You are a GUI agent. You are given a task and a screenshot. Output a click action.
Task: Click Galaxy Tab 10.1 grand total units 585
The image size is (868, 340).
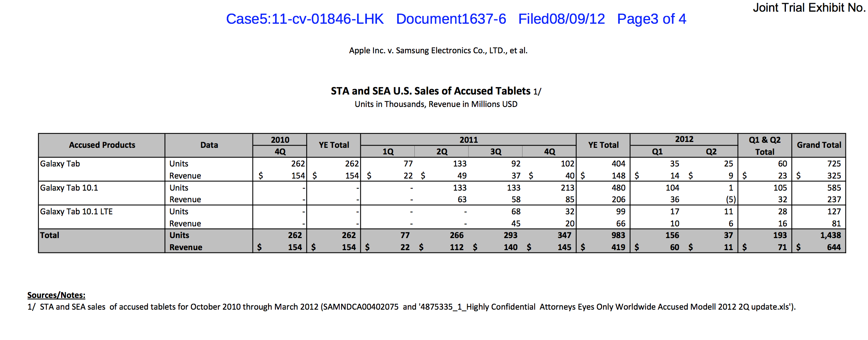pos(834,188)
